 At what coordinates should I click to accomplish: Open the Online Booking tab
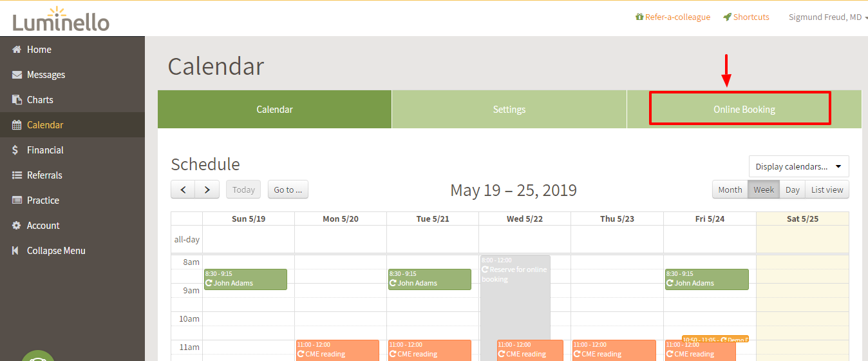[744, 110]
